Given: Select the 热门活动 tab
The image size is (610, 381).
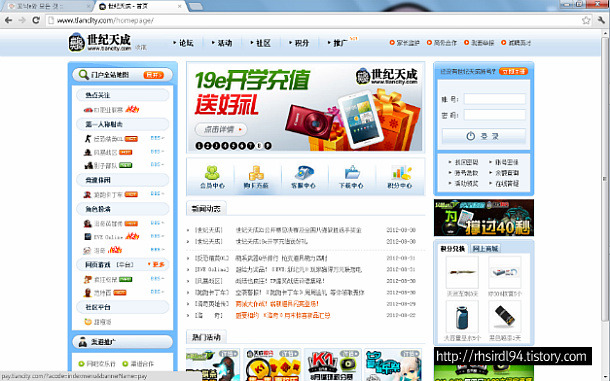Looking at the screenshot, I should [206, 337].
